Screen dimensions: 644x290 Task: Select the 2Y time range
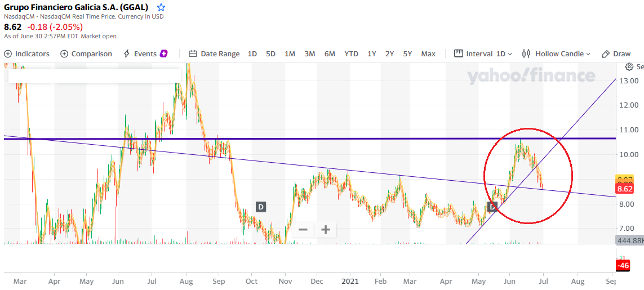click(389, 54)
